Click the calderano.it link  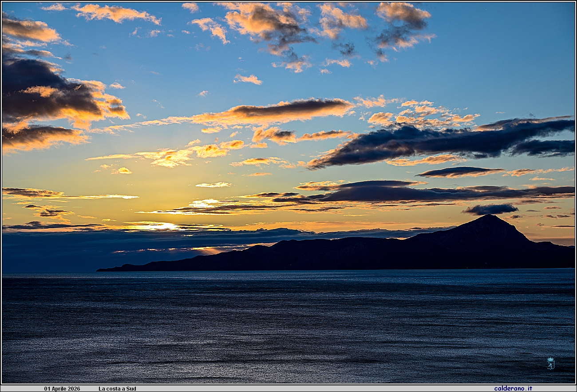513,388
